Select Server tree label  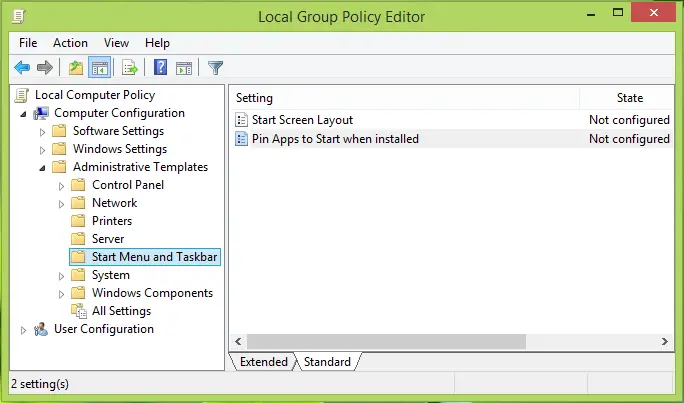108,239
